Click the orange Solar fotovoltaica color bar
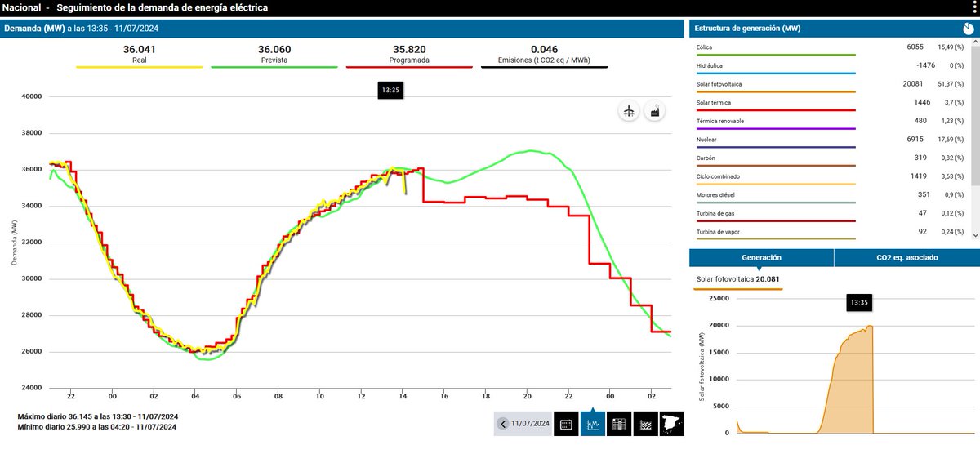This screenshot has width=980, height=454. (775, 92)
